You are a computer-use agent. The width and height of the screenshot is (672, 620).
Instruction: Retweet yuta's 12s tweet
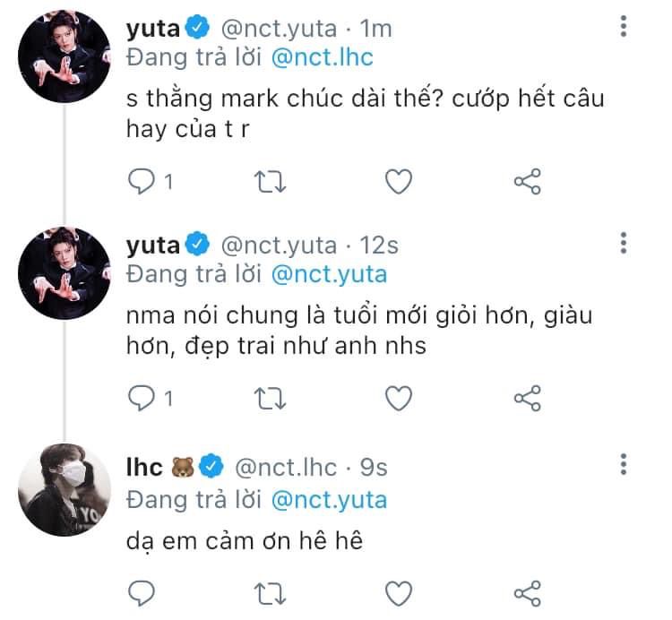270,399
